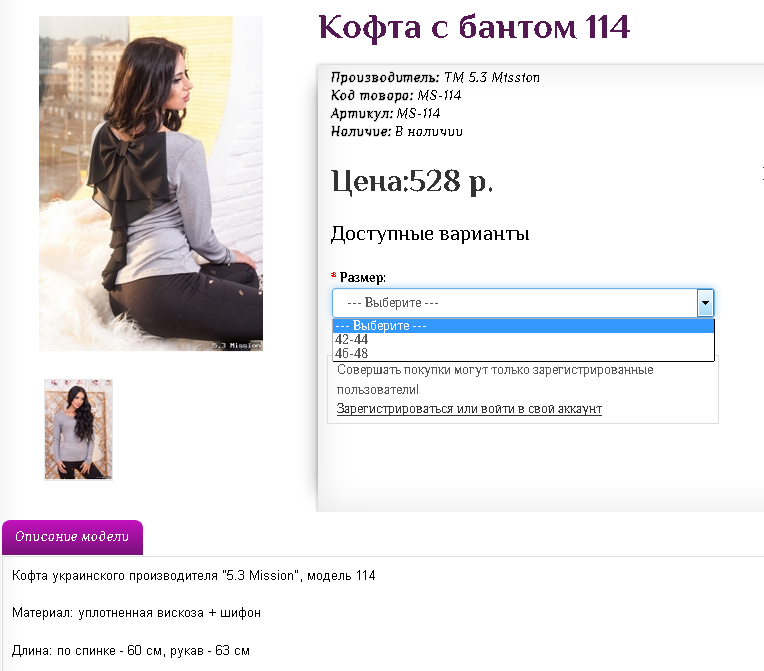Click the 'Размер:' field label
The image size is (764, 671).
tap(363, 277)
